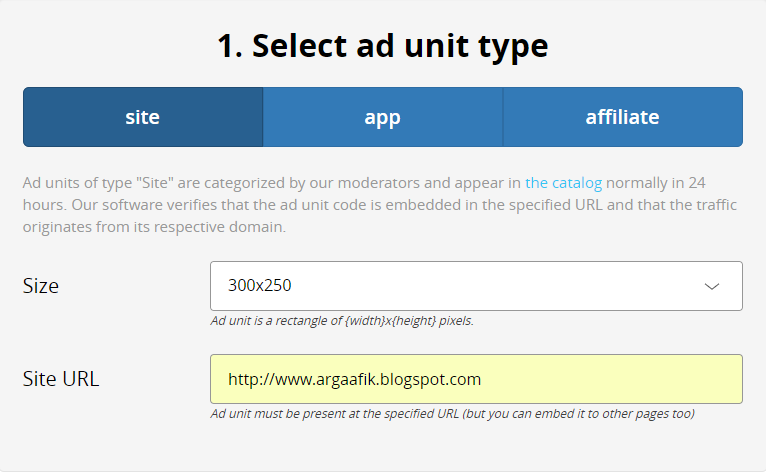This screenshot has height=474, width=766.
Task: Select the "site" ad unit tab
Action: (143, 117)
